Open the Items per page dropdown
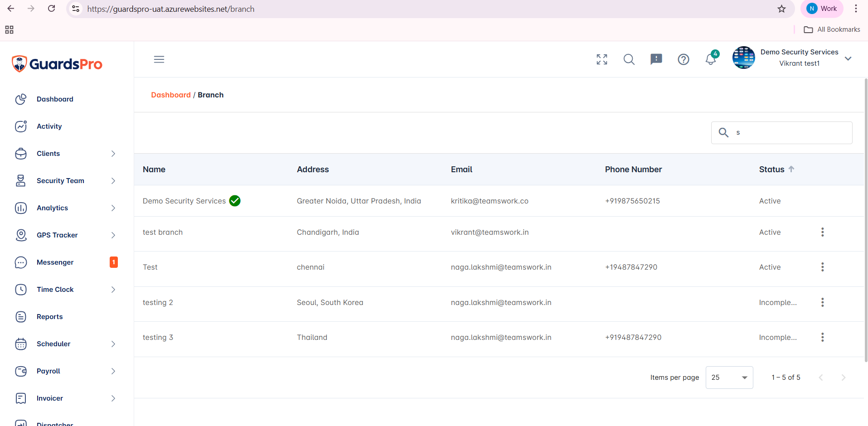Screen dimensions: 868x426 (x=729, y=378)
